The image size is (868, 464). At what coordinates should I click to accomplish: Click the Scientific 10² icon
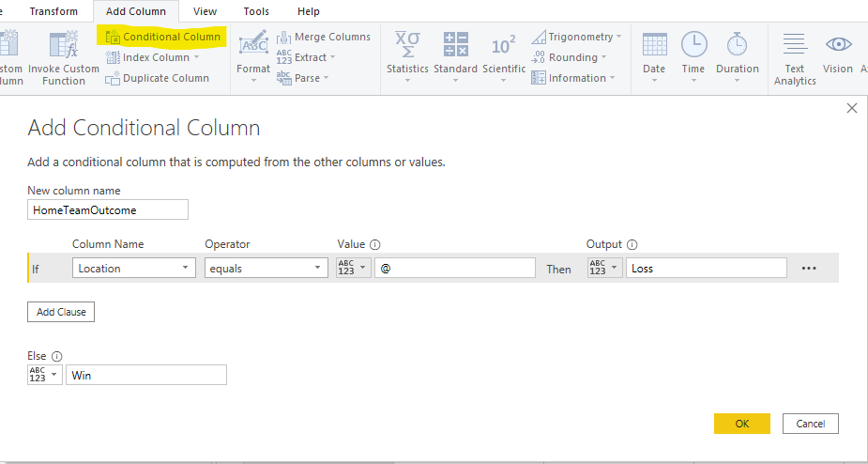(504, 45)
